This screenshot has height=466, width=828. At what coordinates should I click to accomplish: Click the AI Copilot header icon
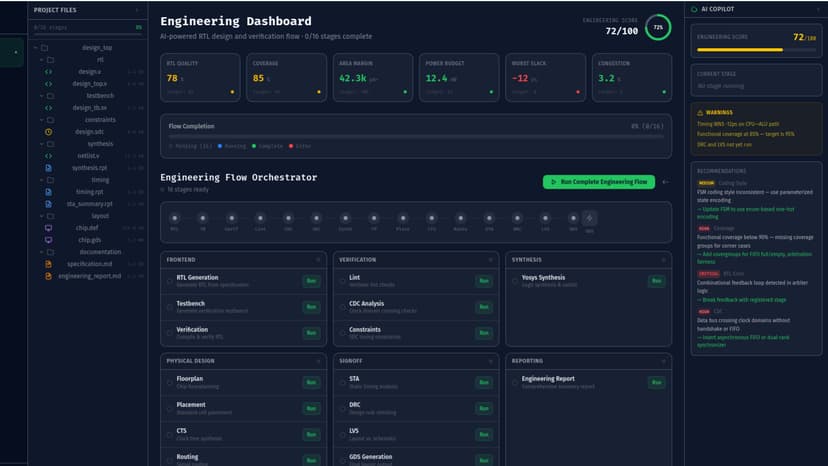pos(694,9)
